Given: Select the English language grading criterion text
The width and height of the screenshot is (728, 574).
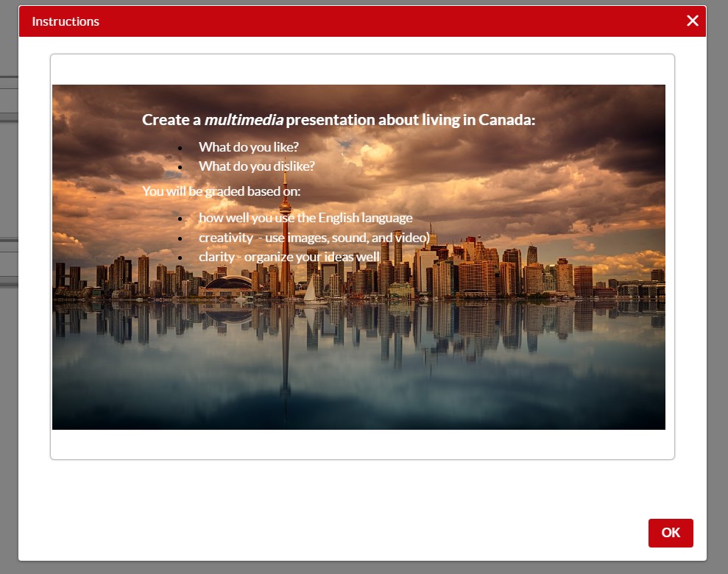Looking at the screenshot, I should (305, 218).
